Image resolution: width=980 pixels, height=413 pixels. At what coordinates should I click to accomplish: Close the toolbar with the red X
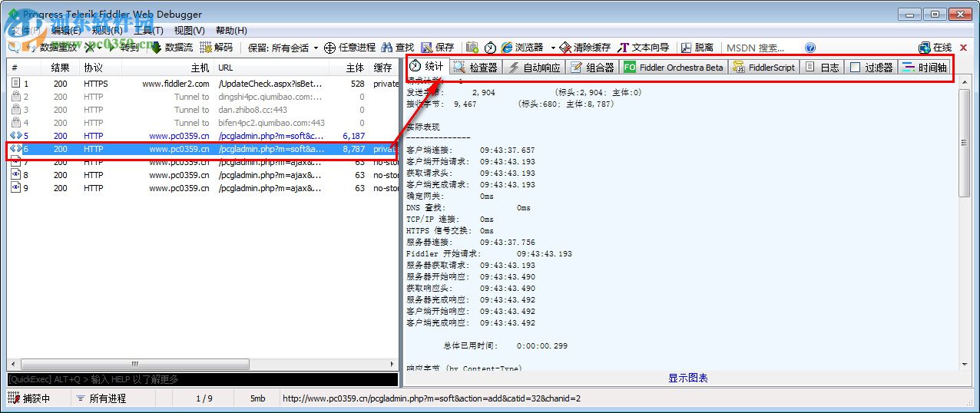click(x=963, y=48)
